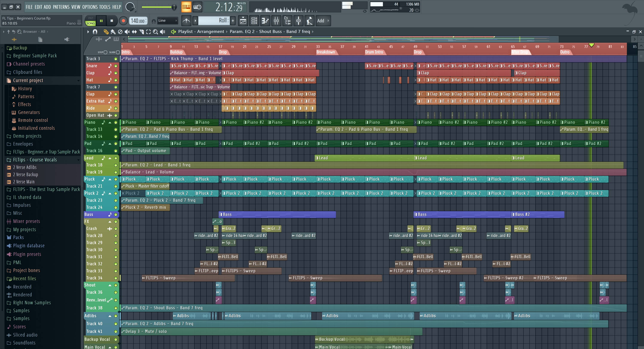Select the Select tool in playlist
This screenshot has width=644, height=349.
point(149,32)
